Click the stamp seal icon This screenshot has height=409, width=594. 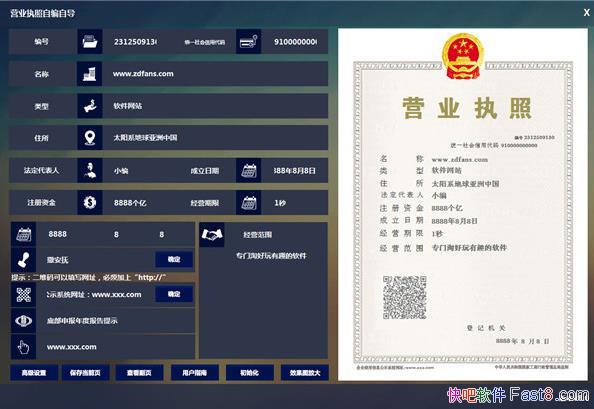(23, 260)
